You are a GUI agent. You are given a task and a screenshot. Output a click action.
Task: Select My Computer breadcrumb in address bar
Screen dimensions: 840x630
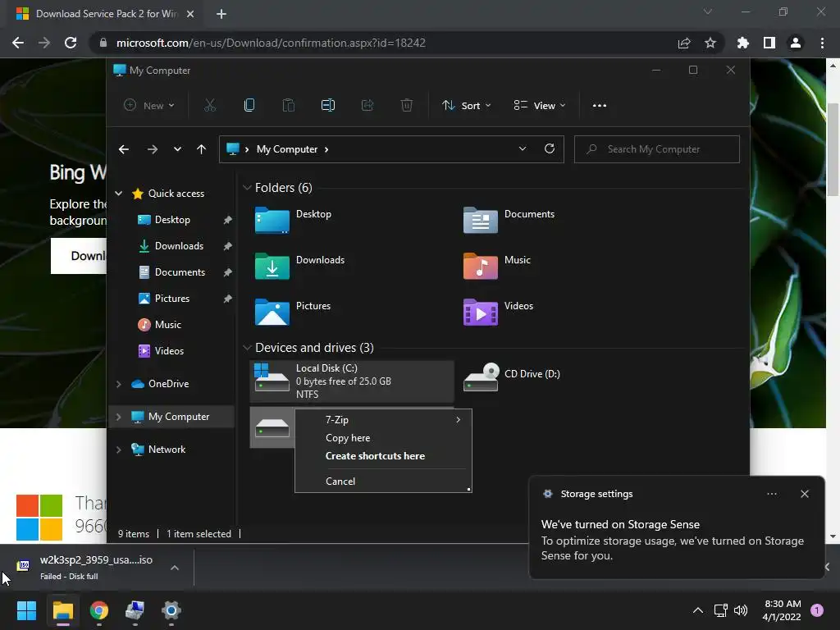click(x=287, y=149)
